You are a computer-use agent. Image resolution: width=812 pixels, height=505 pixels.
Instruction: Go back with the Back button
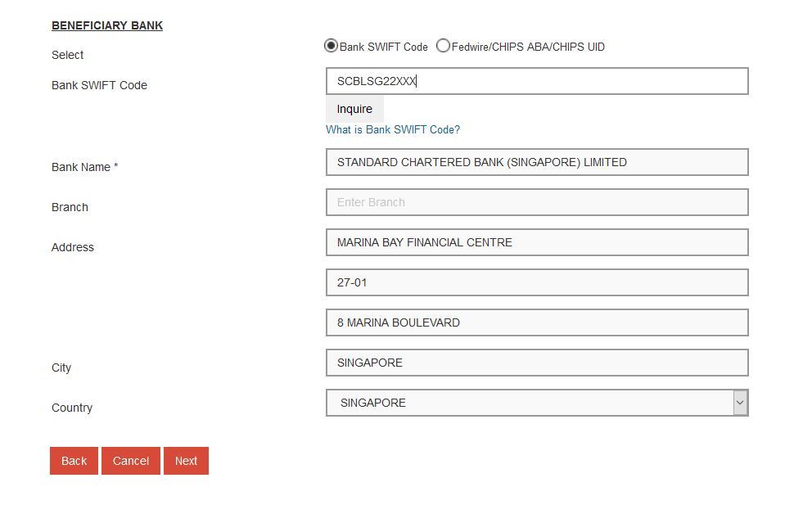[74, 461]
